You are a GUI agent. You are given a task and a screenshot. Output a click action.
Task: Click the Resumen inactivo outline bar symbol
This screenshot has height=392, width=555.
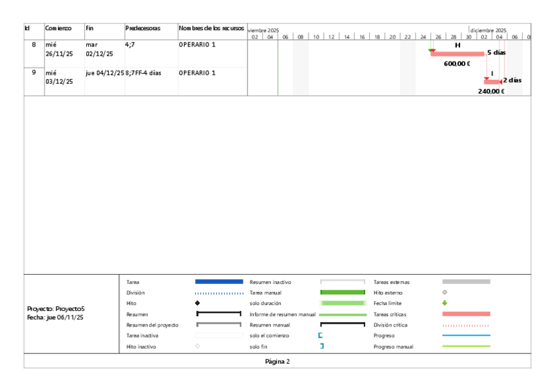[343, 282]
